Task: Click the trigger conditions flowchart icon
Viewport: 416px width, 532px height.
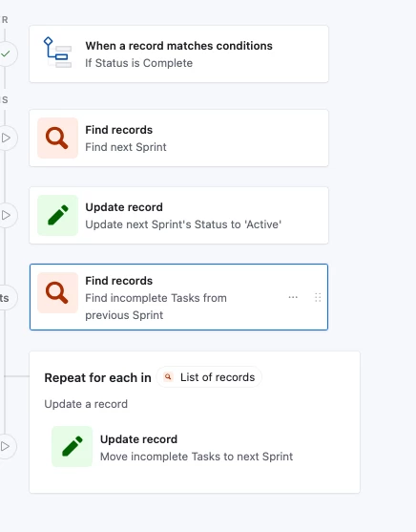Action: click(x=57, y=53)
